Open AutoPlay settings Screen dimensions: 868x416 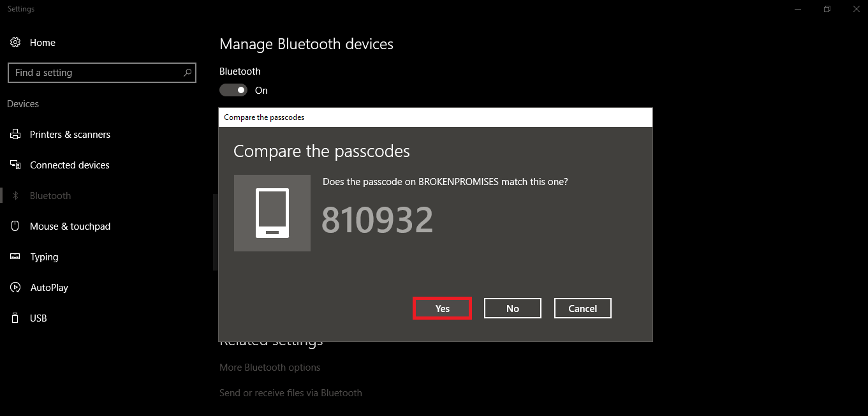tap(15, 287)
